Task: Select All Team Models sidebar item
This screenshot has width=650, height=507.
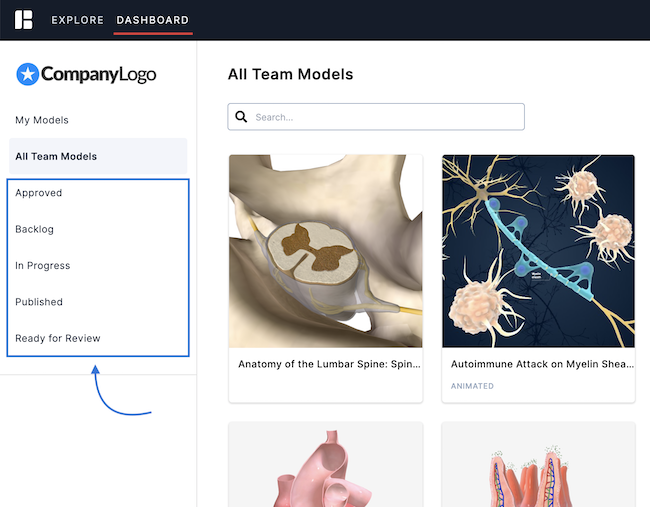Action: click(98, 156)
